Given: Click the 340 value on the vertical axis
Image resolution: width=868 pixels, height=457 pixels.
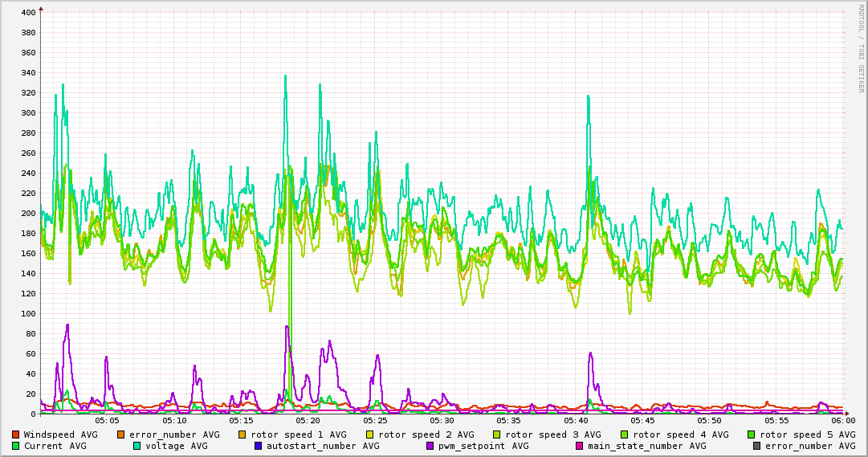Looking at the screenshot, I should [28, 72].
